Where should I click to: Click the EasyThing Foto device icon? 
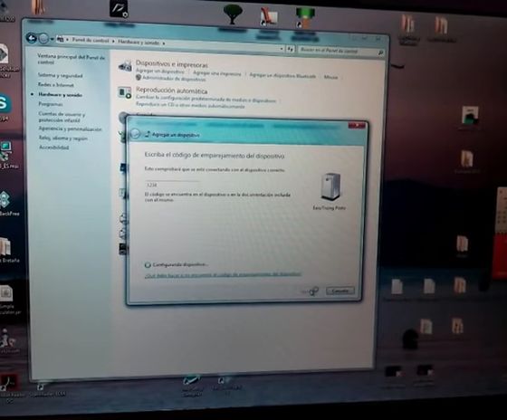tap(330, 186)
